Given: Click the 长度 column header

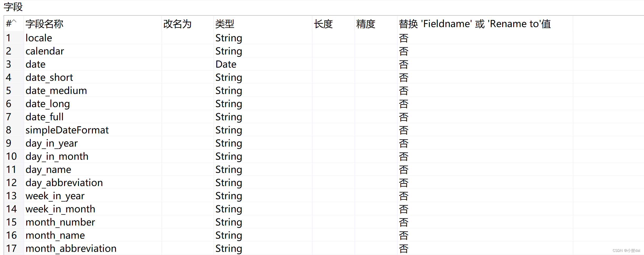Looking at the screenshot, I should pos(324,24).
